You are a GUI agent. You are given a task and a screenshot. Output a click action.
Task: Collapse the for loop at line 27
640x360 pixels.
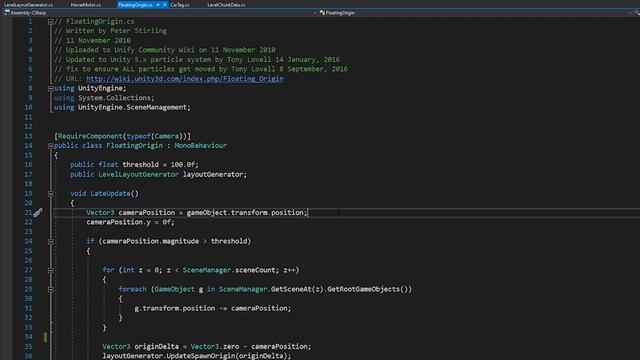pyautogui.click(x=51, y=270)
